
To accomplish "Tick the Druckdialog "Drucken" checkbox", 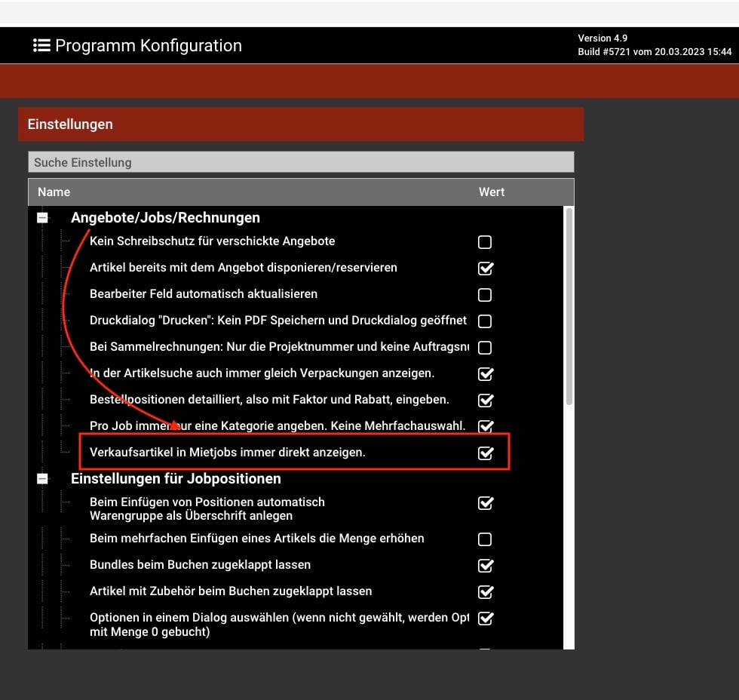I will click(485, 321).
